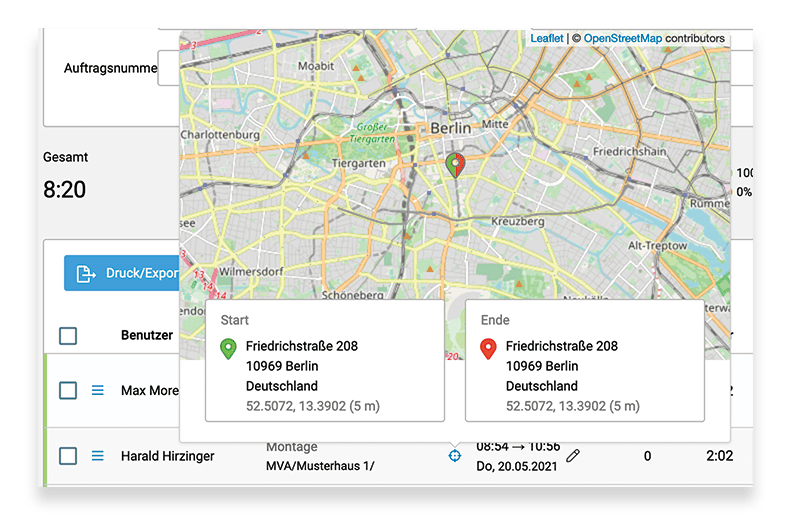Click the Montage activity text
Screen dimensions: 796x524
292,447
